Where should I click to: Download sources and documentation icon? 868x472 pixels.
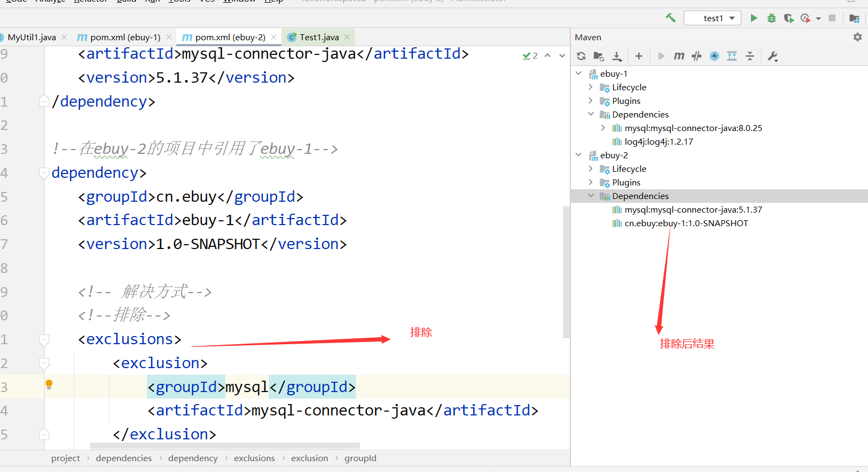pos(617,56)
